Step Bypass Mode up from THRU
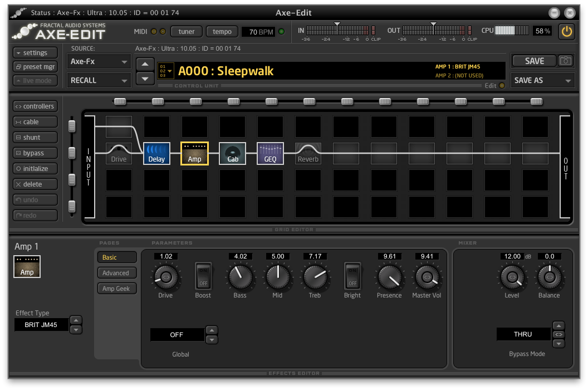This screenshot has width=588, height=390. point(558,325)
